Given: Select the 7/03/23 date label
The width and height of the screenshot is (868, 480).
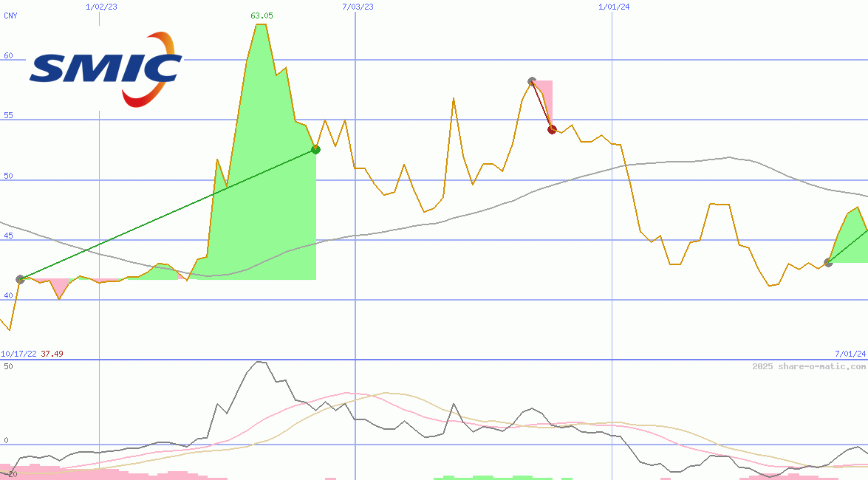Looking at the screenshot, I should [358, 7].
